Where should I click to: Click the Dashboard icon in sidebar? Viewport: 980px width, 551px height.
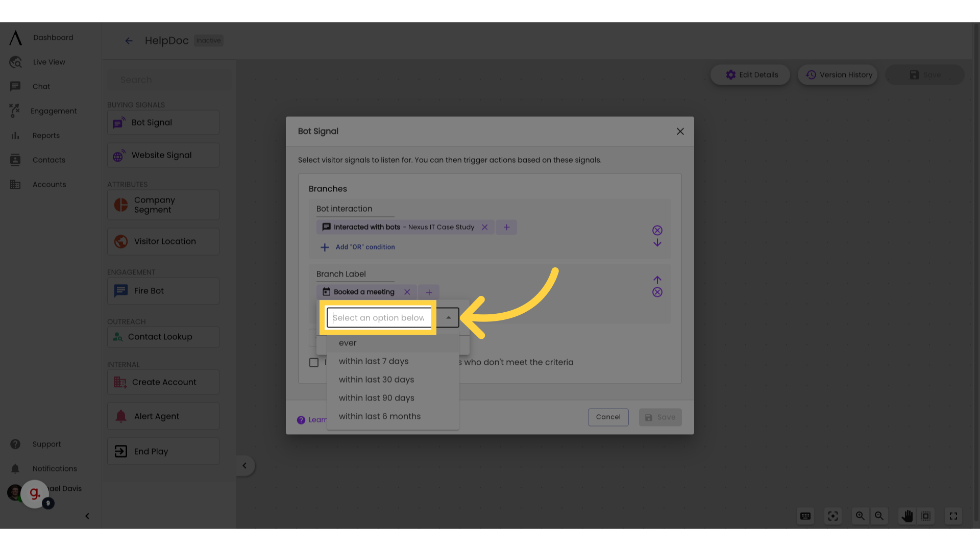point(15,38)
